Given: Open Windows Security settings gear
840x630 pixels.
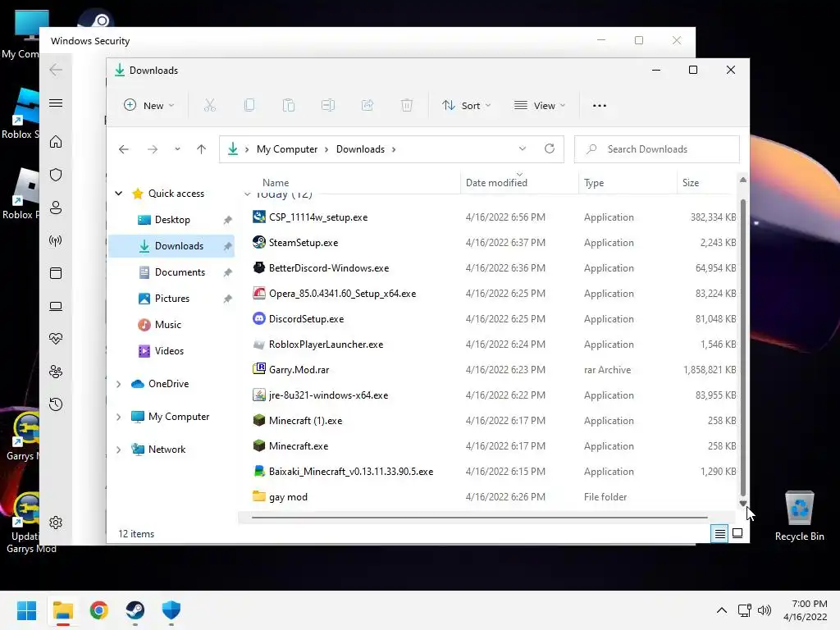Looking at the screenshot, I should coord(56,523).
